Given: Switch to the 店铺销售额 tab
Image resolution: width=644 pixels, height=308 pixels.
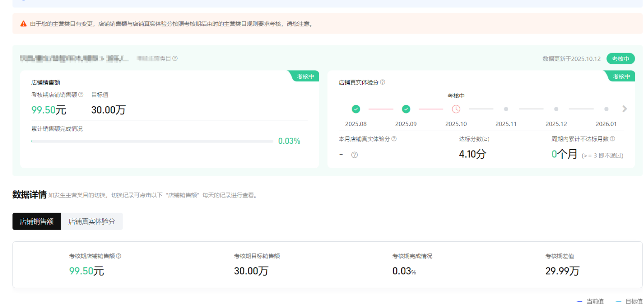Looking at the screenshot, I should click(37, 221).
